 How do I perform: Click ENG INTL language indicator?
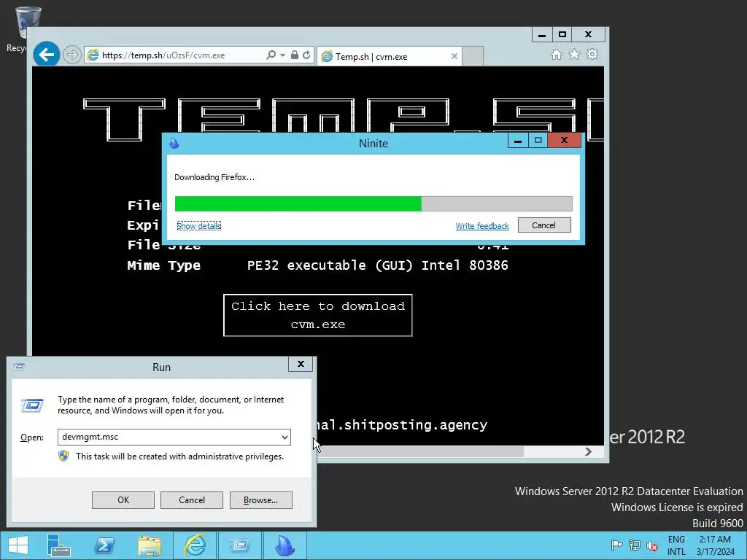point(676,545)
